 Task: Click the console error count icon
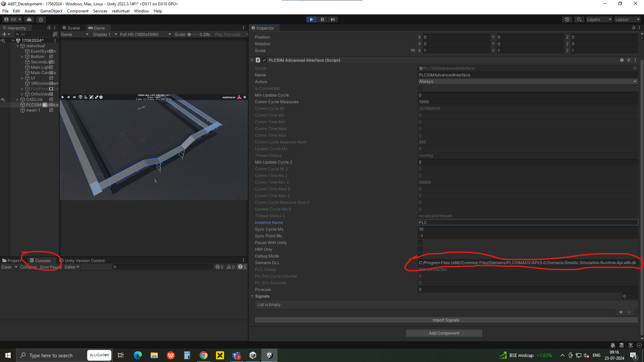point(242,267)
